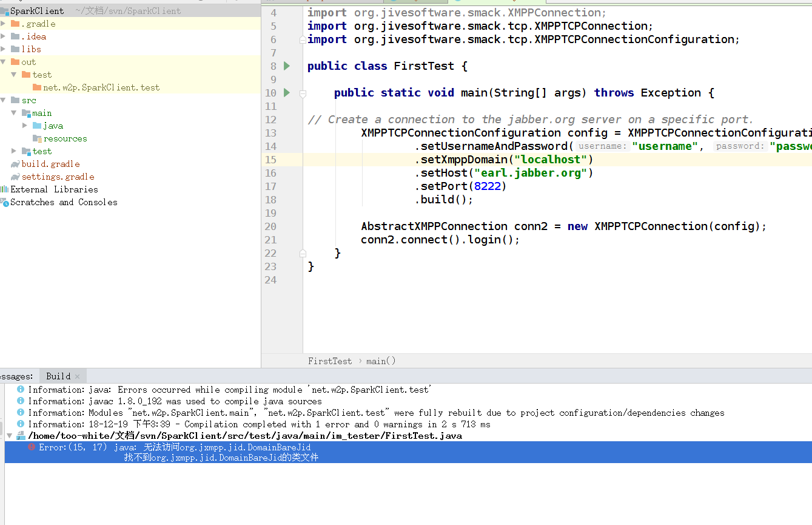The width and height of the screenshot is (812, 525).
Task: Select SparkClient project root in tree
Action: coord(37,11)
